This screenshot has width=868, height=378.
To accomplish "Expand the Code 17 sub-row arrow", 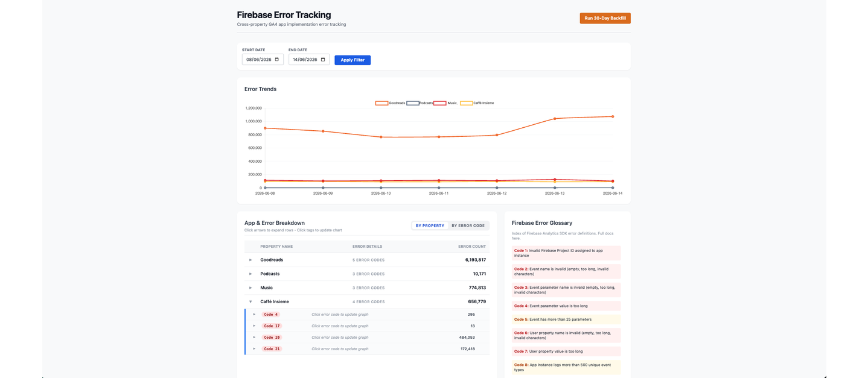I will click(254, 326).
